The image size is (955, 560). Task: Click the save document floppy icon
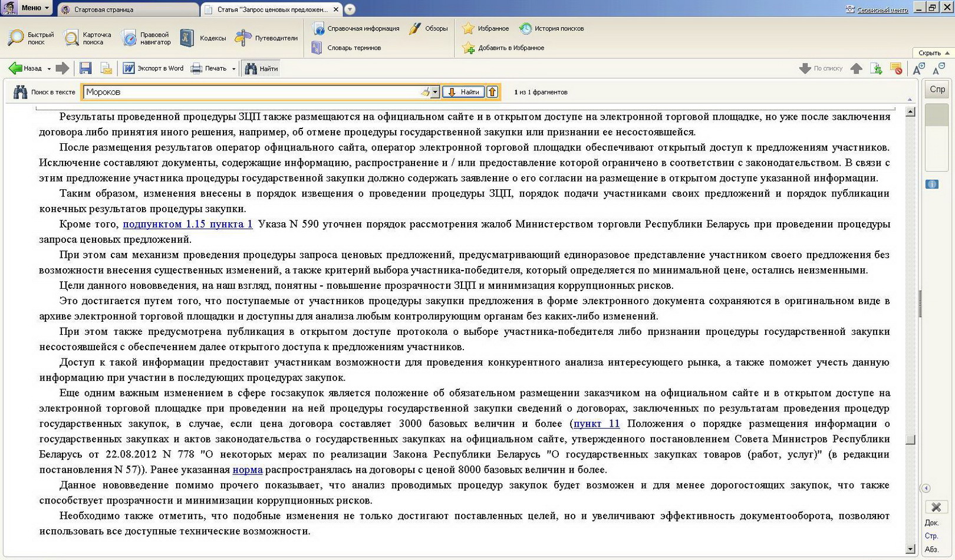85,68
